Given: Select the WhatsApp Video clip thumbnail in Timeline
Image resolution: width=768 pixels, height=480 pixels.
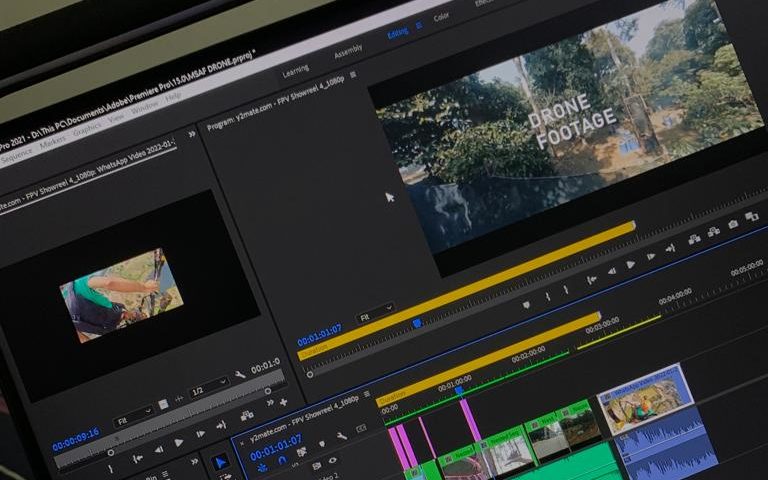Looking at the screenshot, I should [x=645, y=399].
